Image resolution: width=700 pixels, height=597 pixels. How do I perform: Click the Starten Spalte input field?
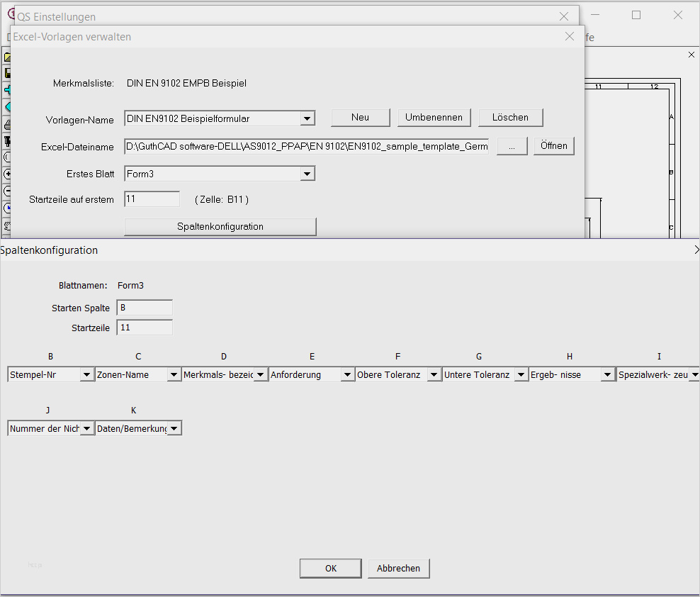pyautogui.click(x=145, y=308)
